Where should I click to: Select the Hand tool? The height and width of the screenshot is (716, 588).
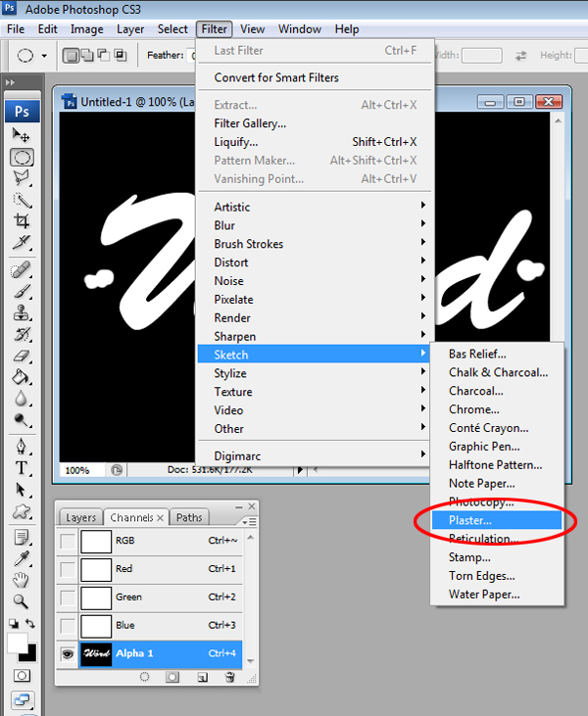21,581
